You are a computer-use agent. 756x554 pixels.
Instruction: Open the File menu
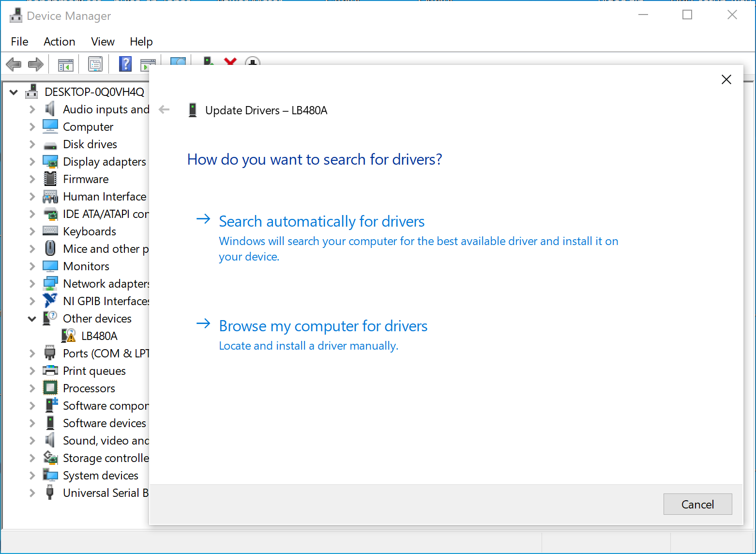click(x=20, y=42)
